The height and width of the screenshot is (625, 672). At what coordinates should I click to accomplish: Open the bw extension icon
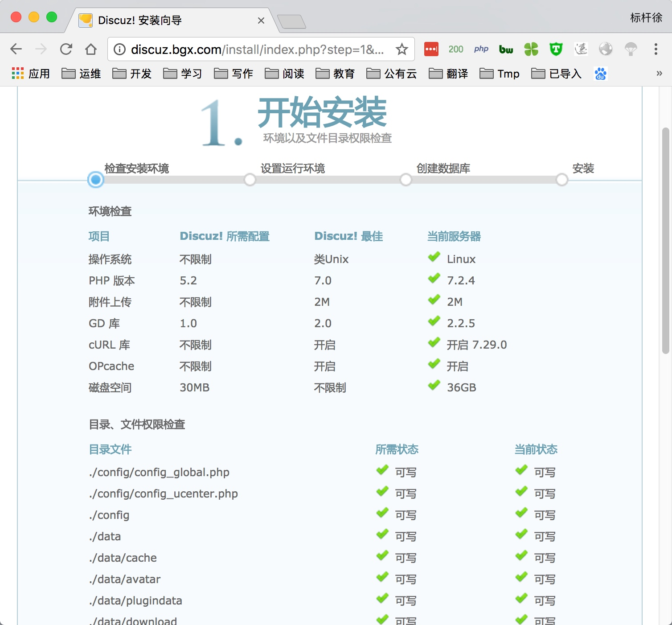point(506,49)
